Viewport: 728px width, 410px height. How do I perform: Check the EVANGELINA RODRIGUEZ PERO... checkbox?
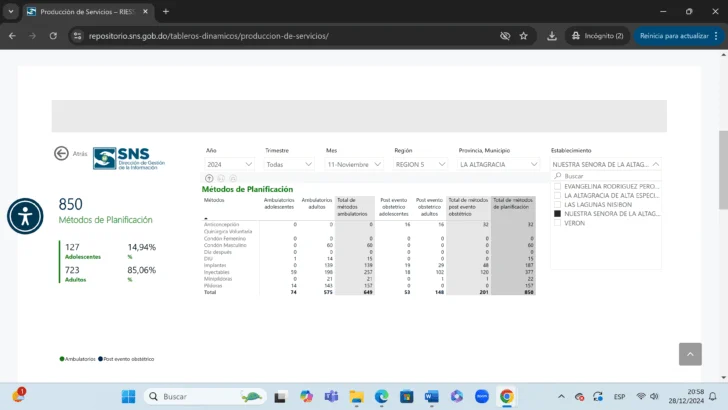[558, 186]
